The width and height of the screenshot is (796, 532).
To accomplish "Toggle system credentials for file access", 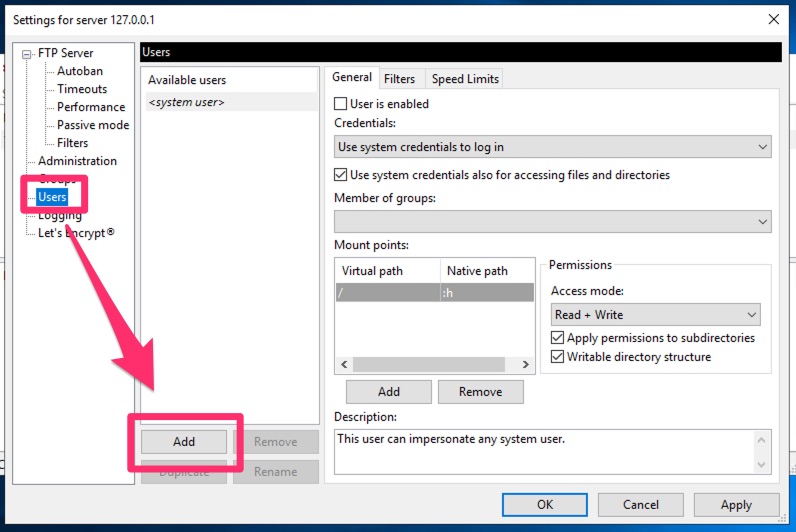I will click(341, 175).
